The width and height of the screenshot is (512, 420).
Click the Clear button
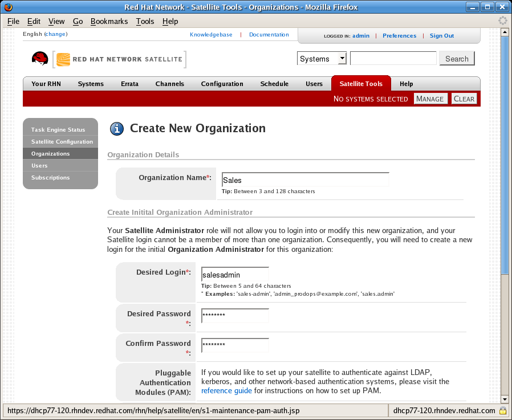click(464, 99)
